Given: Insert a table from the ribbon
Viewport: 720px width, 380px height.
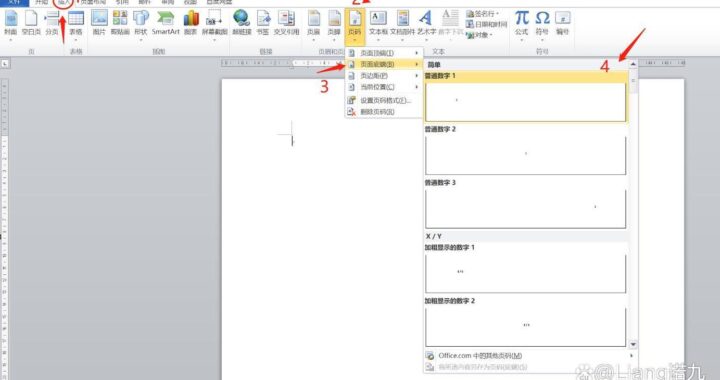Looking at the screenshot, I should pos(76,23).
